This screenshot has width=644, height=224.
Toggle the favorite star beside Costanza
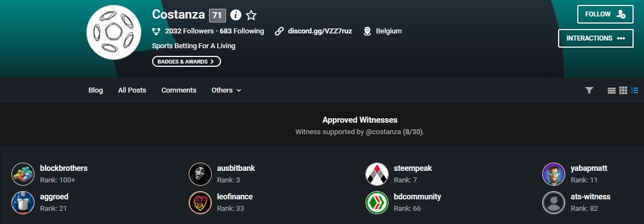[x=251, y=15]
